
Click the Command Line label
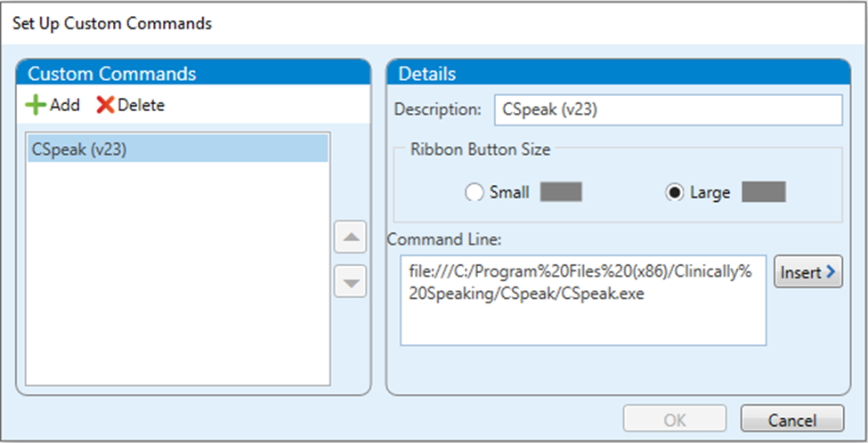(433, 238)
